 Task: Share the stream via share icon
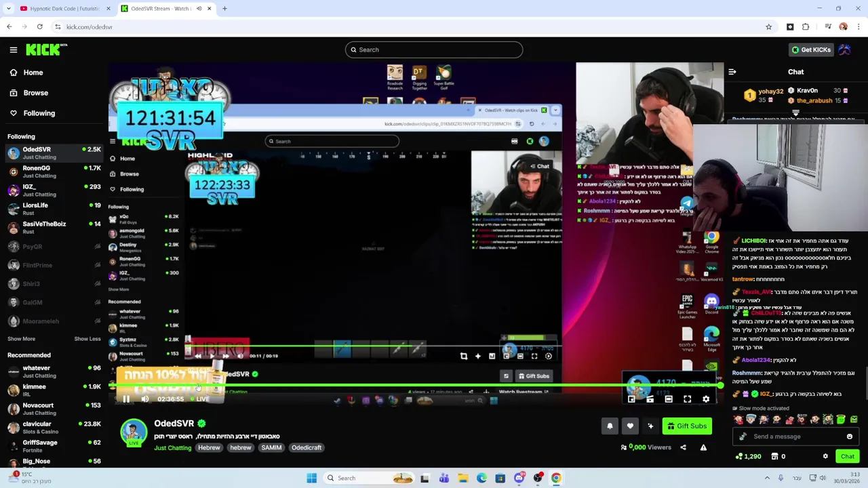[683, 447]
